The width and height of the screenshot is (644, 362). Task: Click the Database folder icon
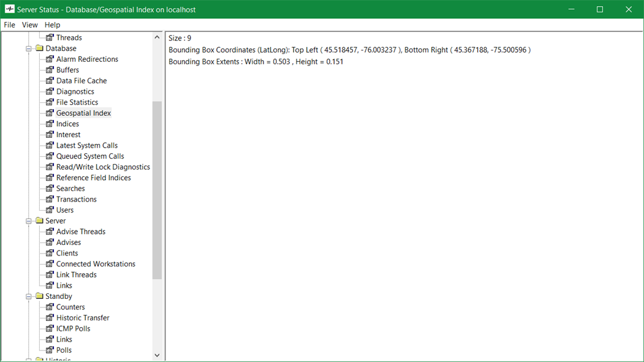coord(39,48)
